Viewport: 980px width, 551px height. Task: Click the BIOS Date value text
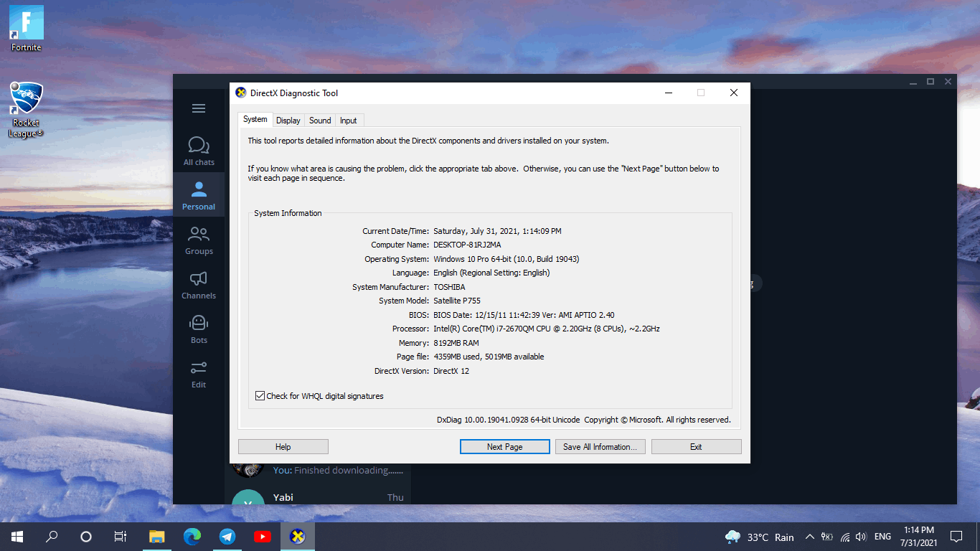click(x=524, y=315)
